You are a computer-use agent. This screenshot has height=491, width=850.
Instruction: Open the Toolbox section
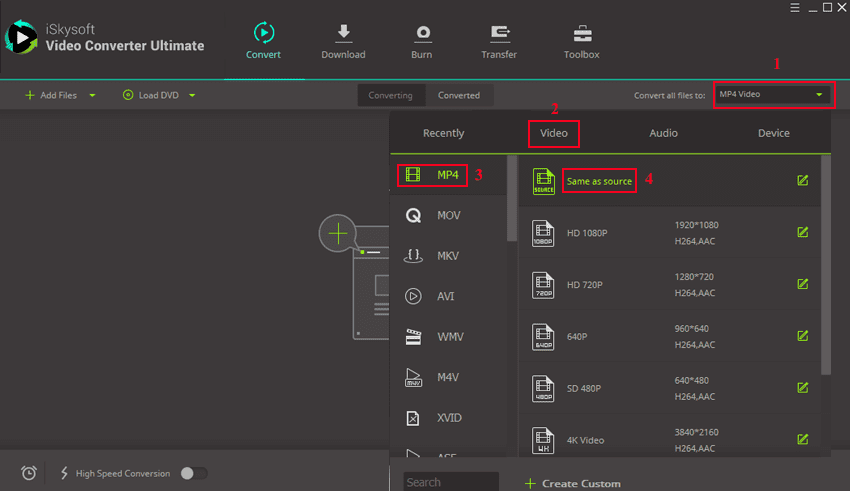(x=581, y=34)
